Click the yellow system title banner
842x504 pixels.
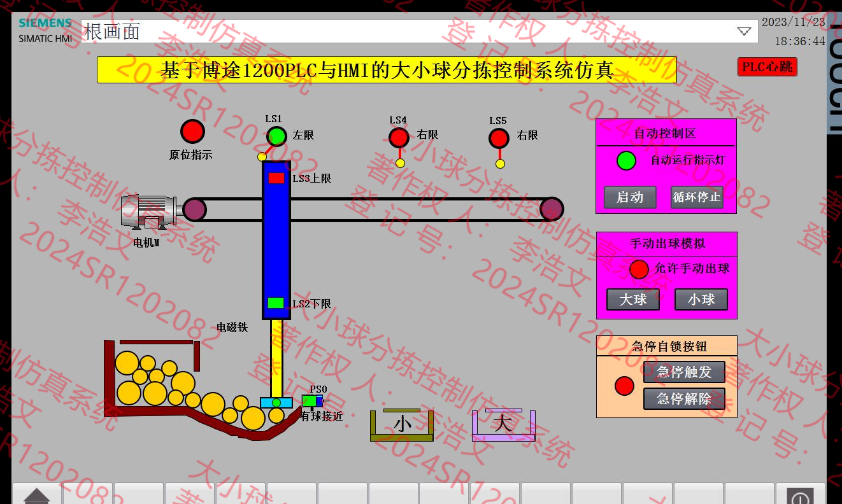coord(387,70)
